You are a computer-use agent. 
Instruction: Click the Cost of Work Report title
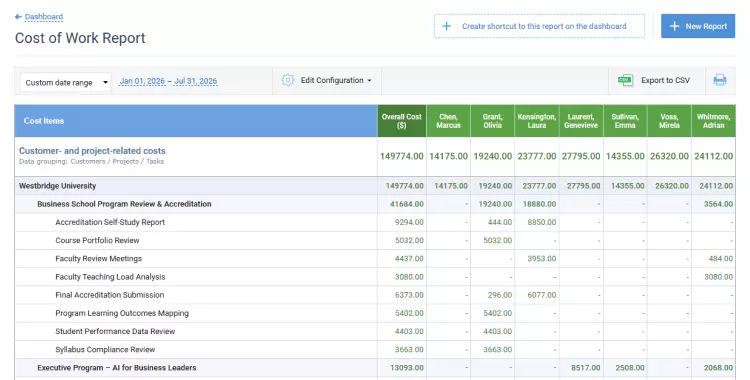[80, 38]
